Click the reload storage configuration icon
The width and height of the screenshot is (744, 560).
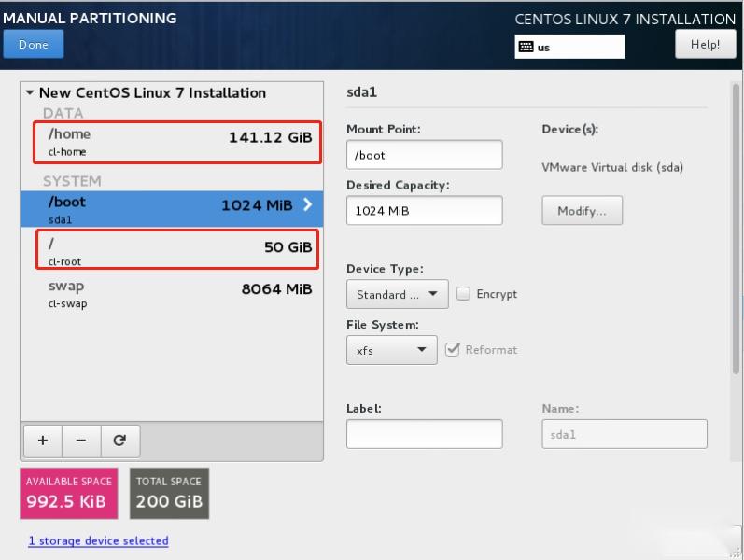pos(119,441)
